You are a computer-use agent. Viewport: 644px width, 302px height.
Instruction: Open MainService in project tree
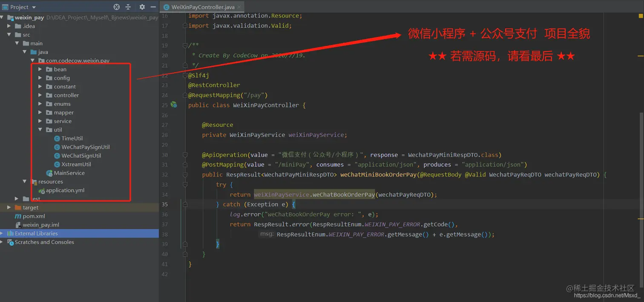[69, 173]
